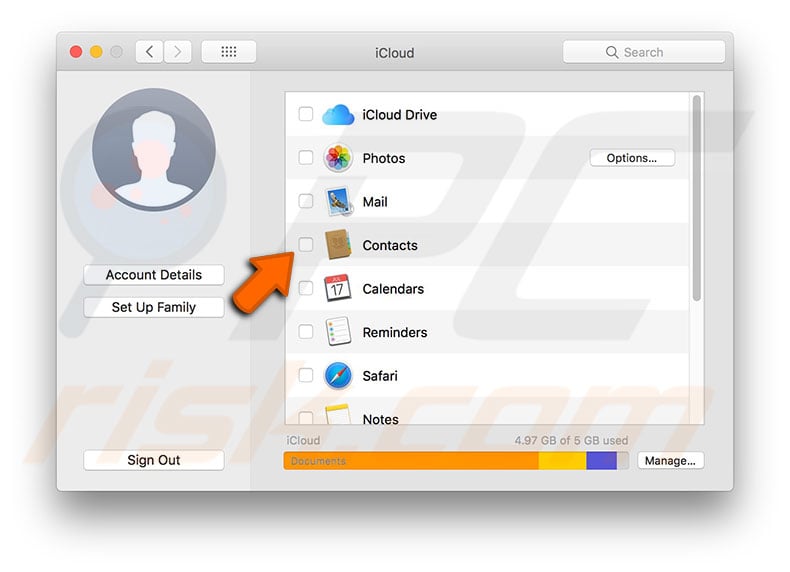
Task: Click the Contacts book icon
Action: 338,245
